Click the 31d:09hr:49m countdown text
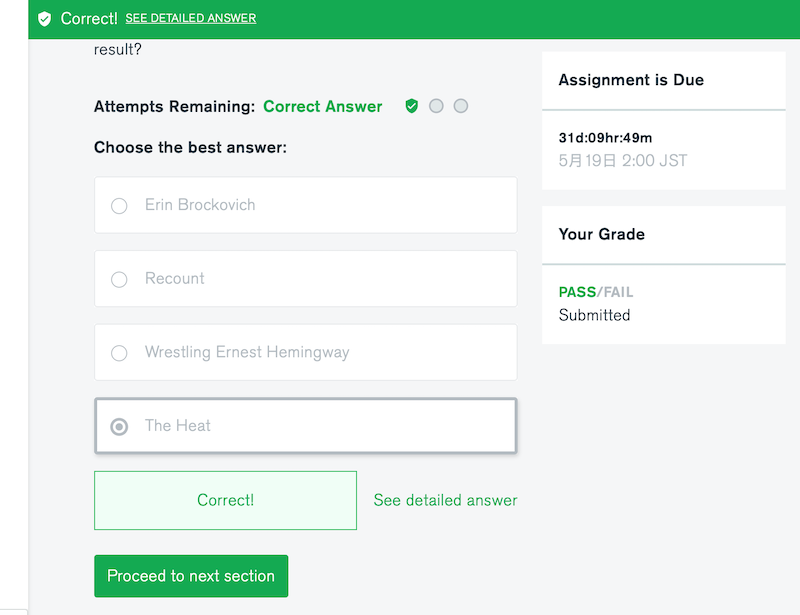 pyautogui.click(x=605, y=138)
